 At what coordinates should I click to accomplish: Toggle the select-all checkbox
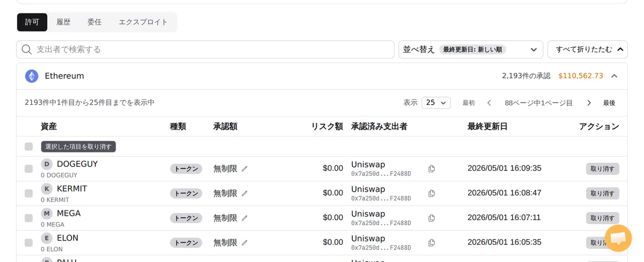28,147
